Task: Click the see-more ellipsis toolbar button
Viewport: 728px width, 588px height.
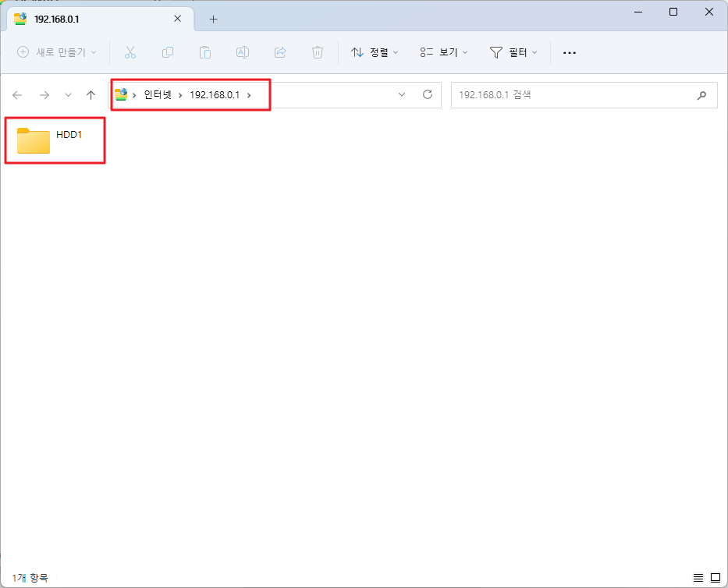Action: click(x=569, y=52)
